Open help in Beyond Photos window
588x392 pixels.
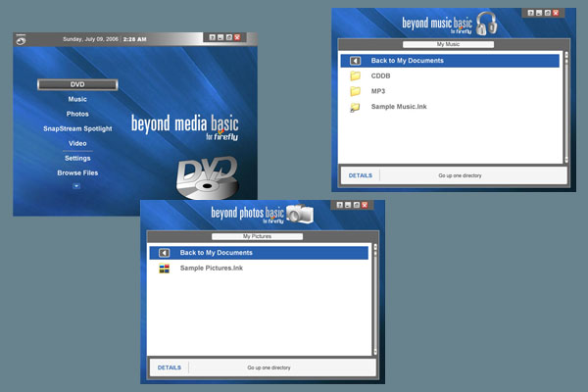tap(339, 205)
